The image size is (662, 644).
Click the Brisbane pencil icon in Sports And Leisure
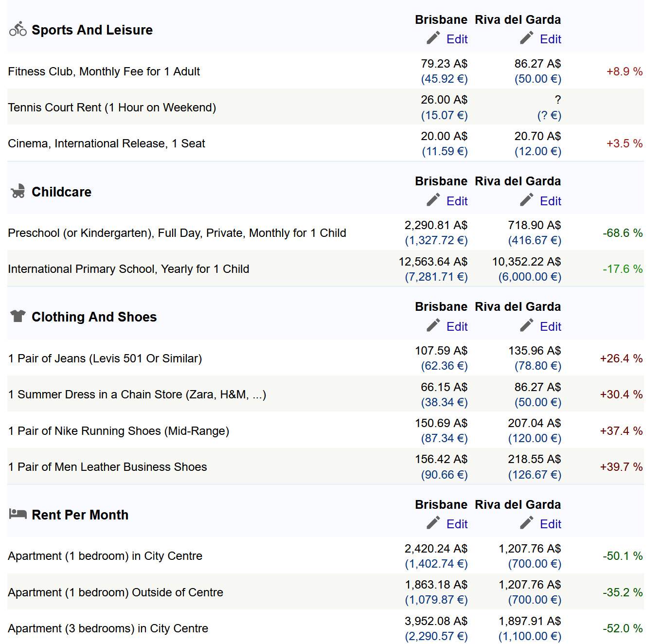click(x=433, y=38)
